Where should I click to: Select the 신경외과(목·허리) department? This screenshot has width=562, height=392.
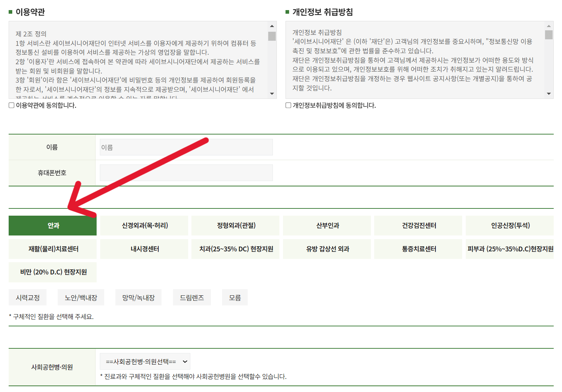(144, 225)
